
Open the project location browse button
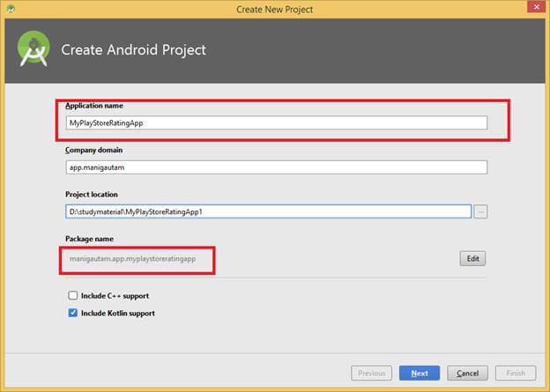click(x=480, y=211)
